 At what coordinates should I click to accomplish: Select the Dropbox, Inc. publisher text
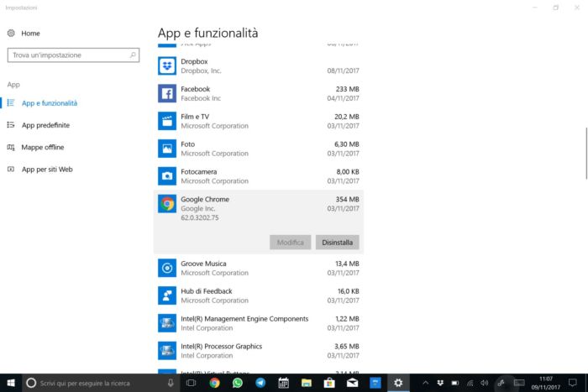point(202,71)
